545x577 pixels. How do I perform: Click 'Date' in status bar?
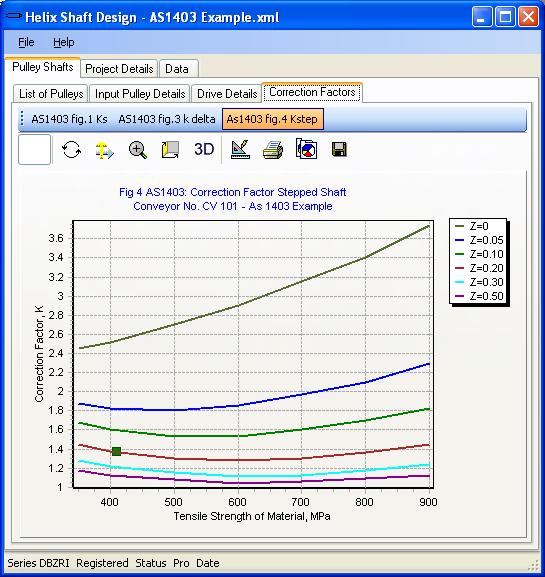208,563
